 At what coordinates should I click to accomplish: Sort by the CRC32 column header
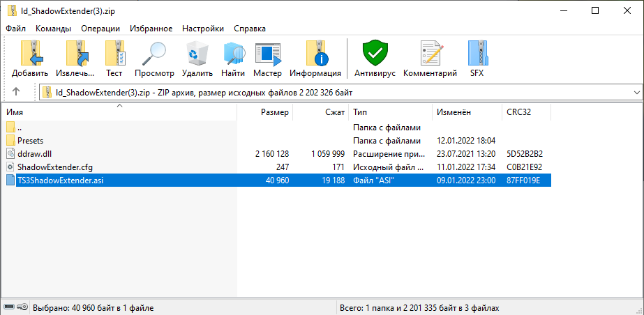[x=527, y=112]
